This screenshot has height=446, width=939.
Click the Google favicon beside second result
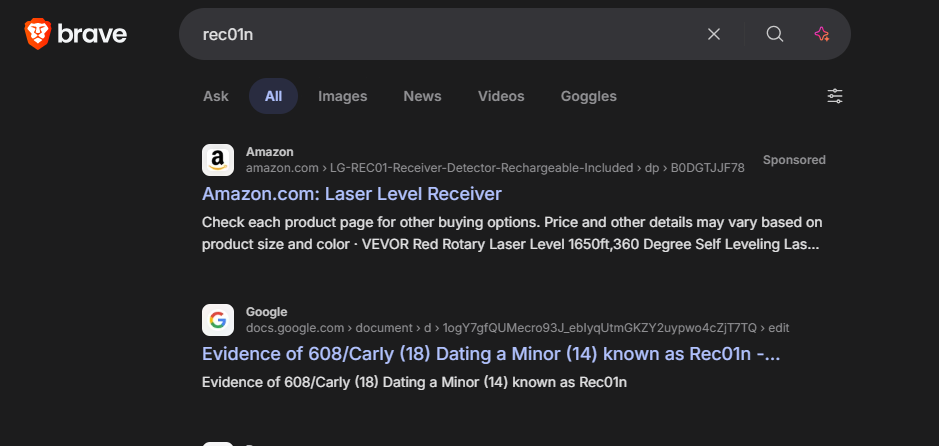pos(218,320)
